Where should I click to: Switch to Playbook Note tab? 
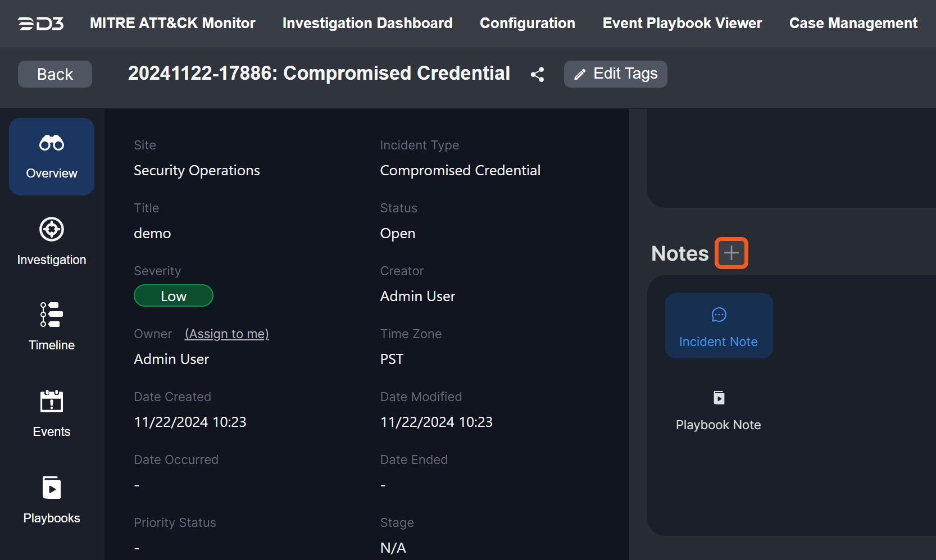point(718,410)
